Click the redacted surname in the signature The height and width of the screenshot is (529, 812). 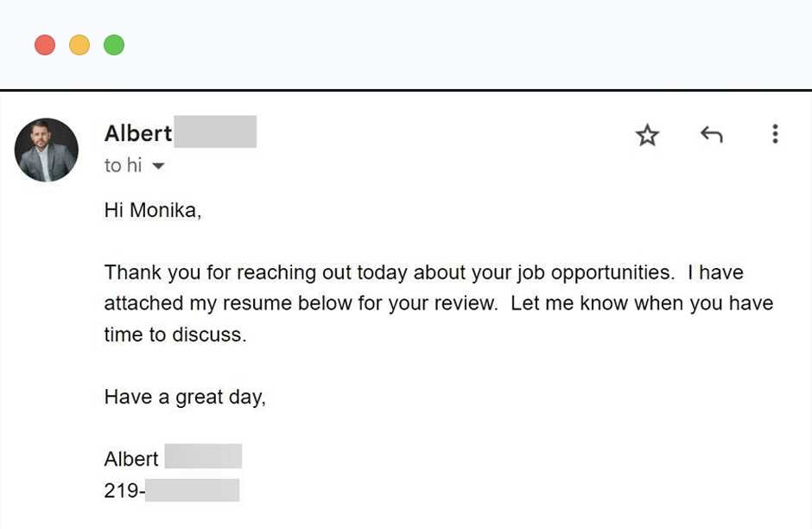[203, 456]
